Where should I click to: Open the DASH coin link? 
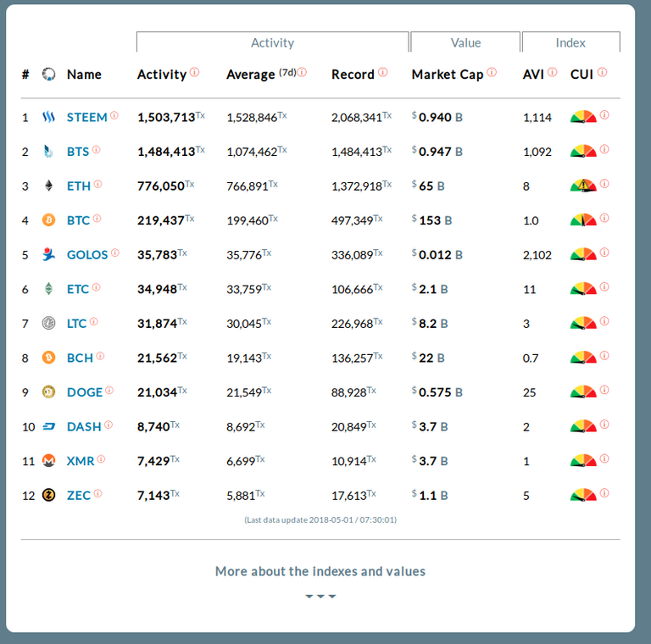point(84,427)
